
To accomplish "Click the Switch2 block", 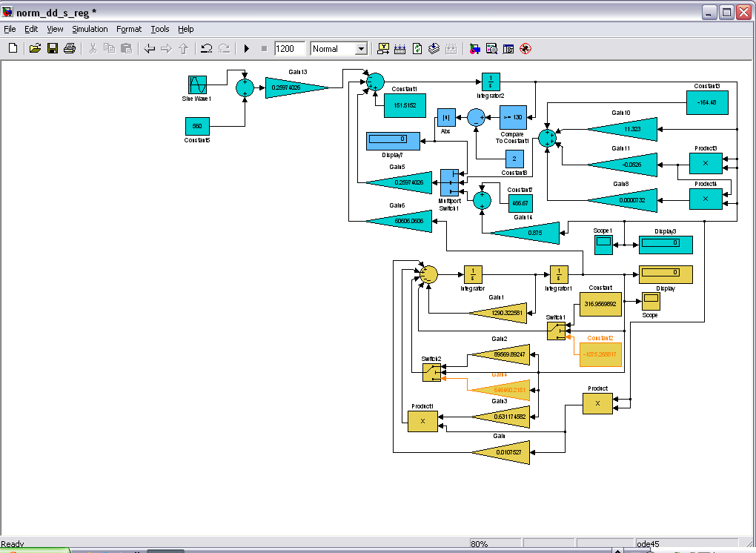I will pyautogui.click(x=431, y=372).
